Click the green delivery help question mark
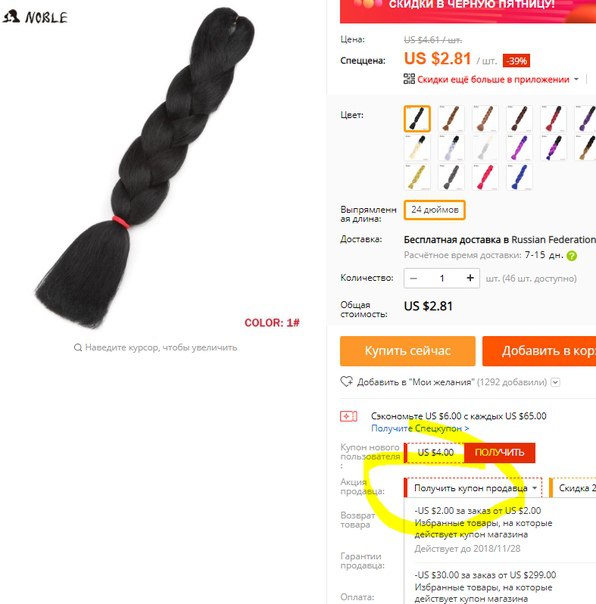The image size is (596, 604). (x=572, y=255)
